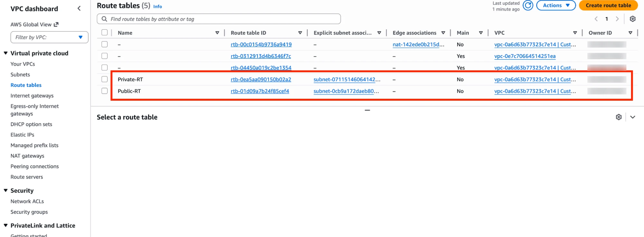Open the Actions dropdown menu
The image size is (644, 237).
(x=556, y=5)
